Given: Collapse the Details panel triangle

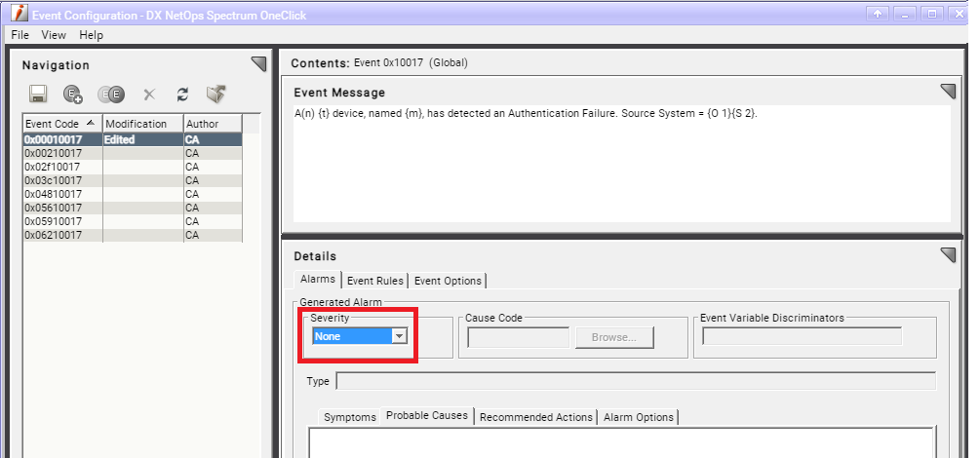Looking at the screenshot, I should (948, 255).
